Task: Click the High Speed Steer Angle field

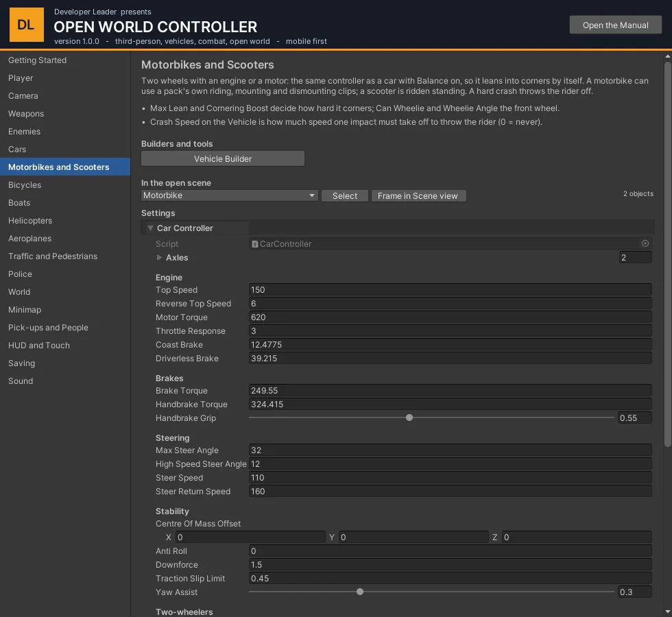Action: (450, 463)
